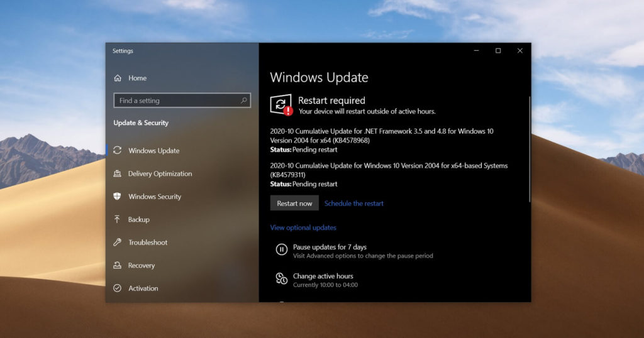Click the Restart required status icon
The width and height of the screenshot is (644, 338).
pos(281,104)
